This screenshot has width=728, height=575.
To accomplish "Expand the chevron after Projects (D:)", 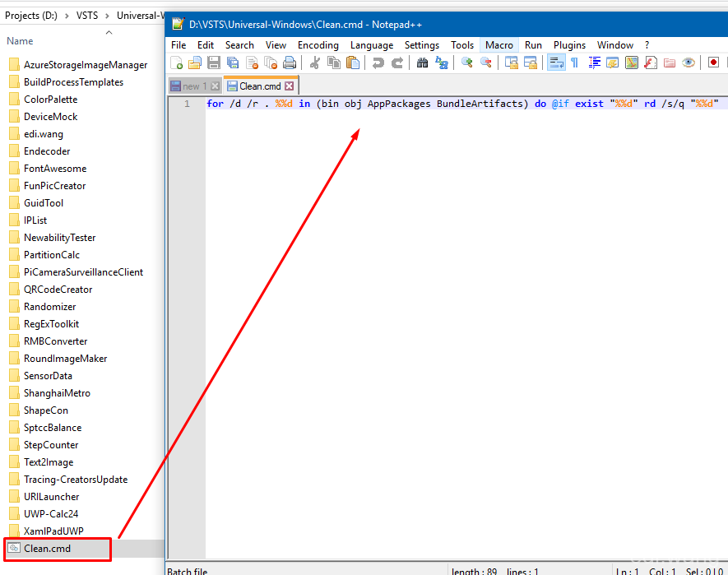I will (x=67, y=16).
